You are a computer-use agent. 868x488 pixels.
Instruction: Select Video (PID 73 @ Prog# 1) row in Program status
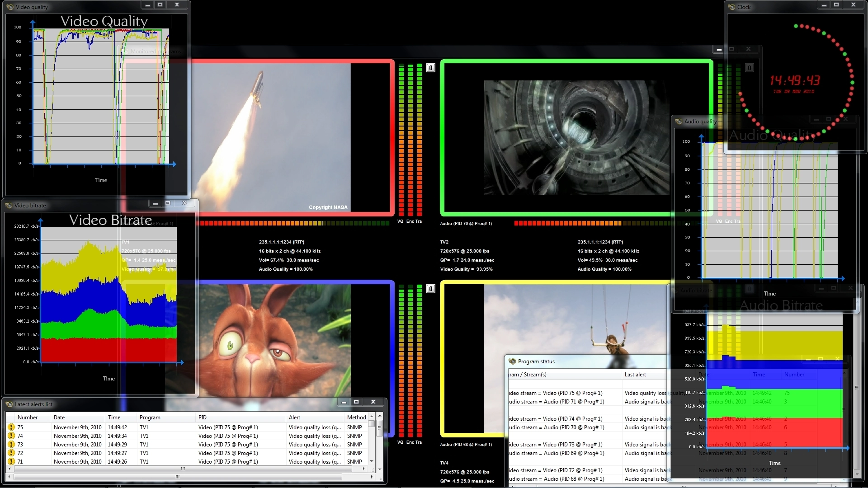point(588,445)
